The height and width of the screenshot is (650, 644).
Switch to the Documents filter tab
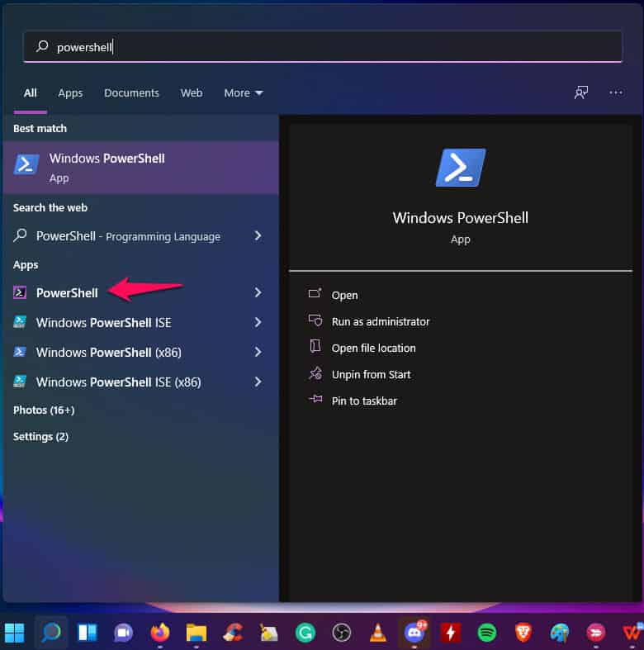pyautogui.click(x=131, y=93)
